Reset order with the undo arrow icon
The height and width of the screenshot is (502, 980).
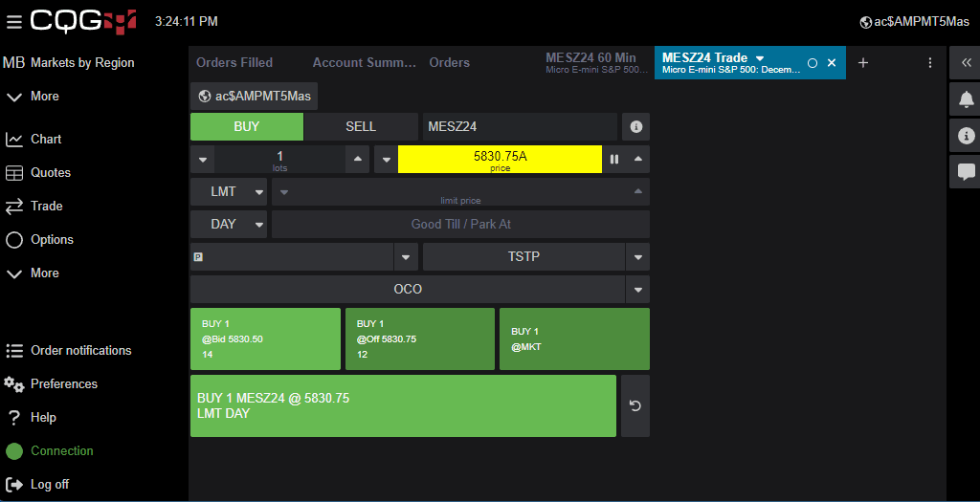coord(635,405)
